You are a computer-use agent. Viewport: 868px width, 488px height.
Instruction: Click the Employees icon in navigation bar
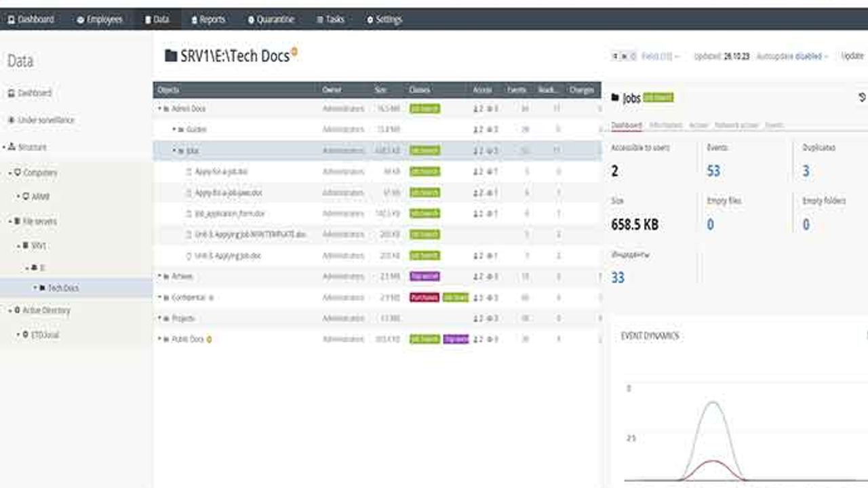[81, 20]
